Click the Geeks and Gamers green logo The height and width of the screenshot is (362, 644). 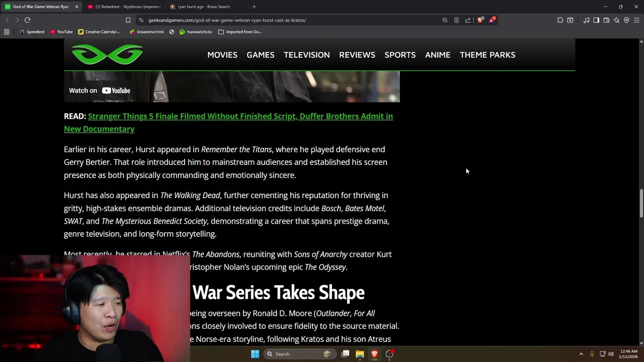107,55
